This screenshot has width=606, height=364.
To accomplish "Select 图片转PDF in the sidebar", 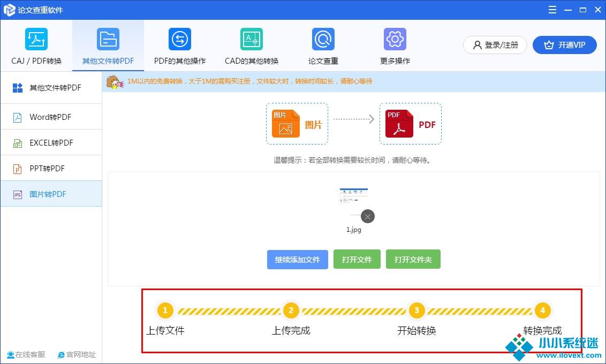I will coord(50,194).
